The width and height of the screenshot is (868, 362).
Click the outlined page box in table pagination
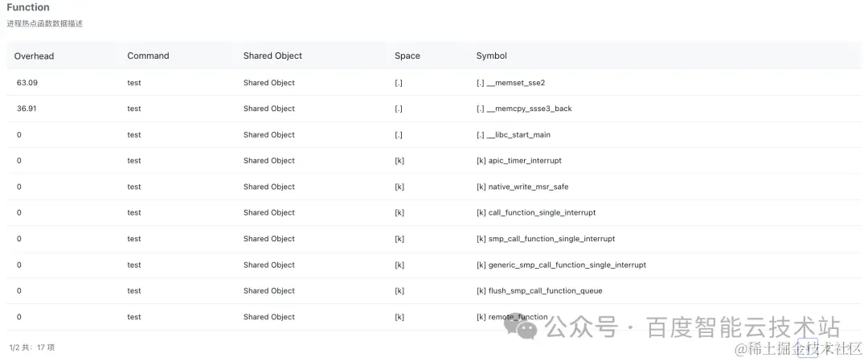807,347
